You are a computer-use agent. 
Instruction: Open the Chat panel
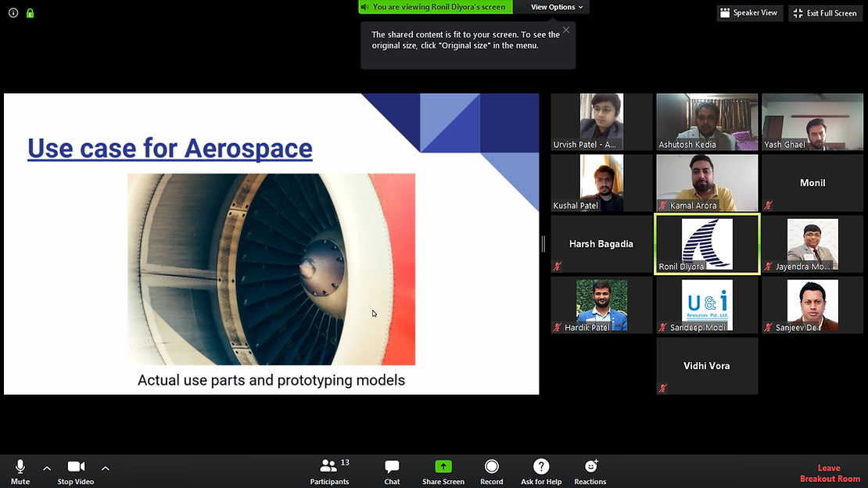pos(392,471)
